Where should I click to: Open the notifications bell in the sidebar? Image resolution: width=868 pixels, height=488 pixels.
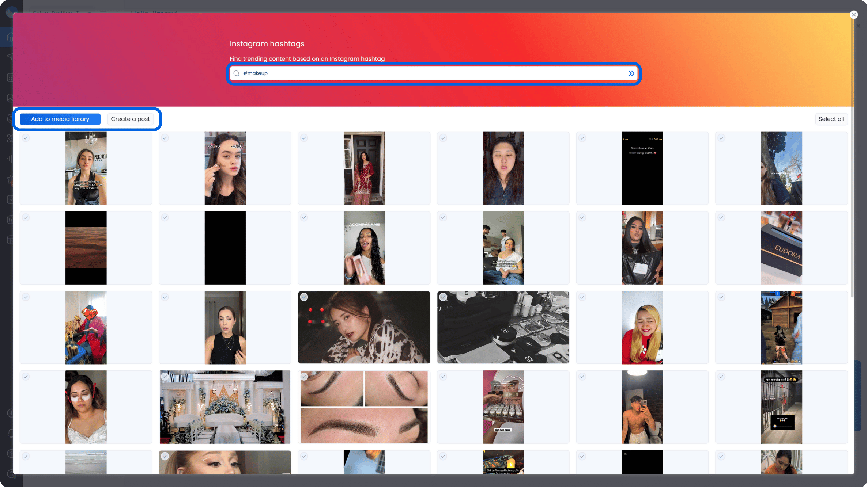[x=11, y=434]
